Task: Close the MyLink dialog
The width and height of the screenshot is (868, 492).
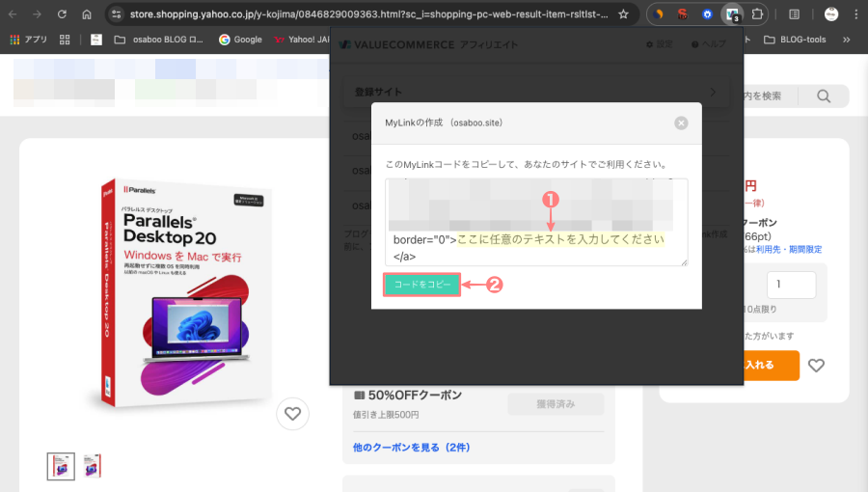Action: pos(681,123)
